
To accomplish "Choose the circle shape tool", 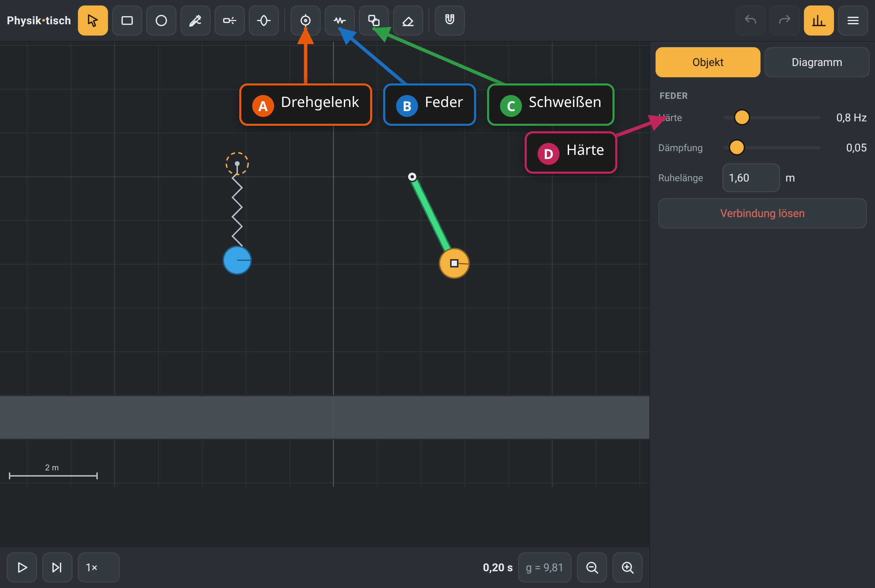I will tap(161, 20).
